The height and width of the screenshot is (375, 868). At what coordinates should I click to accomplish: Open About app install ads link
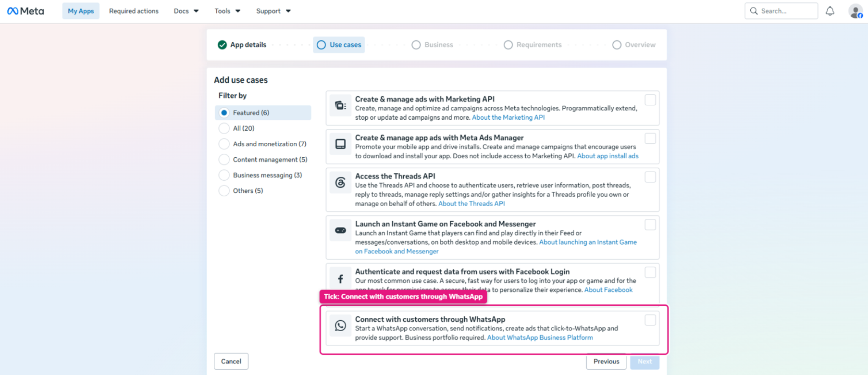tap(608, 156)
